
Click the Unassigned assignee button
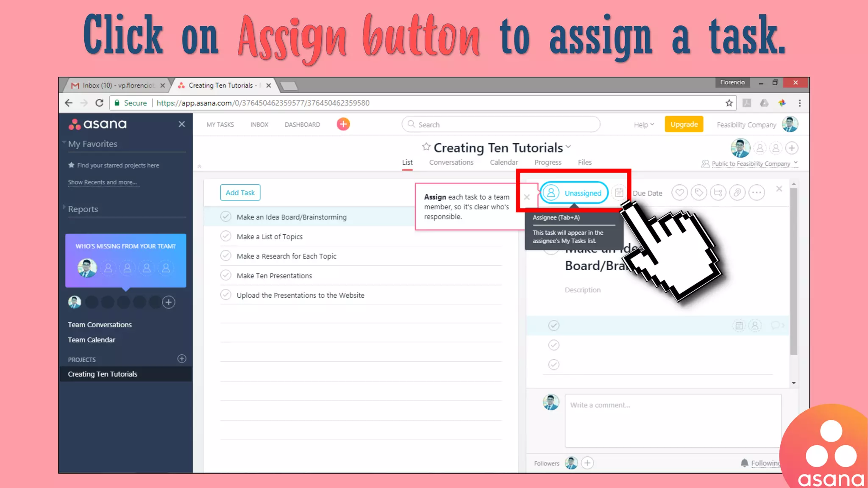point(574,193)
